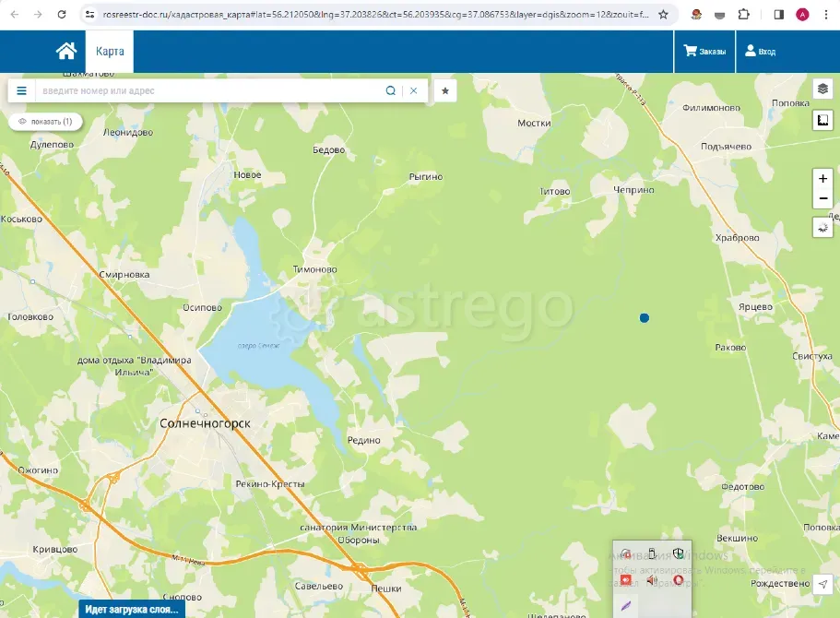
Task: Open favorites with the star button
Action: tap(445, 90)
